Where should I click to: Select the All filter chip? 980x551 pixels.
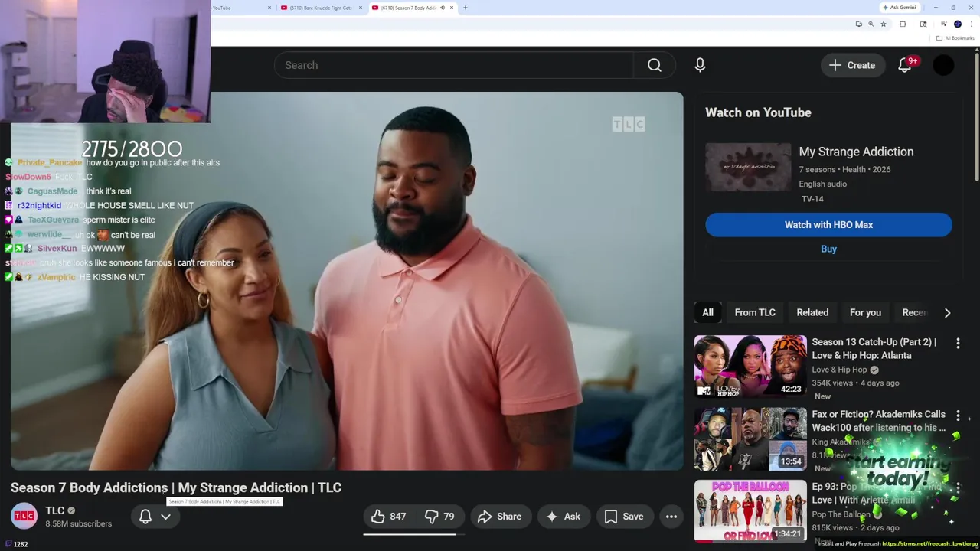coord(707,312)
